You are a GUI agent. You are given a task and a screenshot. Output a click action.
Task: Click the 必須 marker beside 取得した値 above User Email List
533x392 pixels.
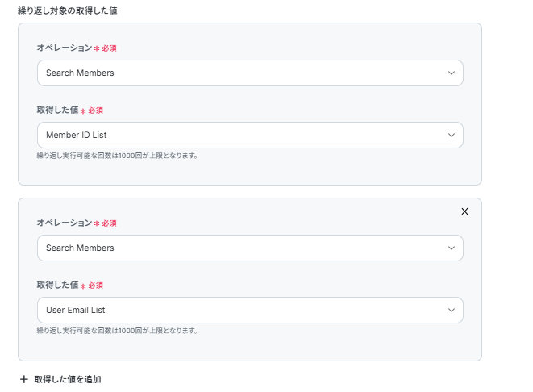(x=96, y=286)
